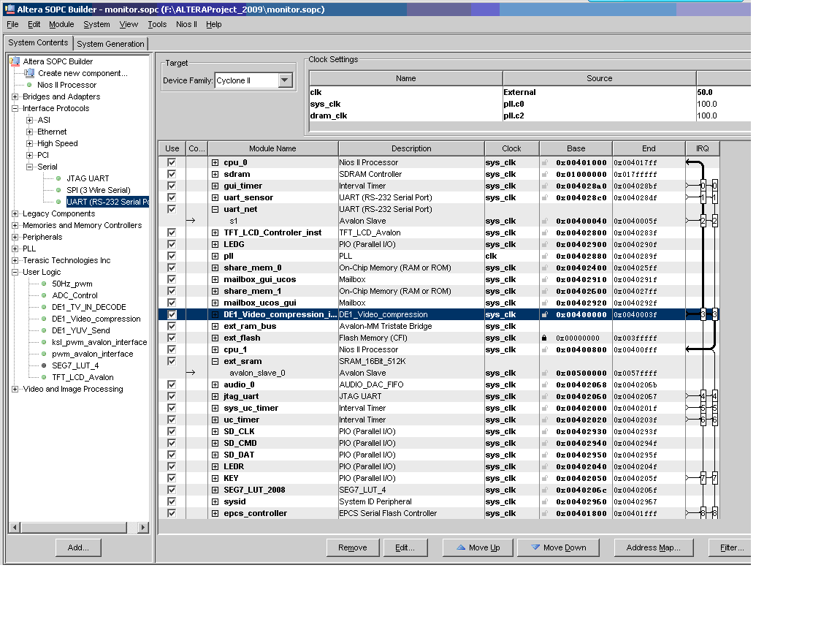Click the Edit... button
Screen dimensions: 840x622
405,547
